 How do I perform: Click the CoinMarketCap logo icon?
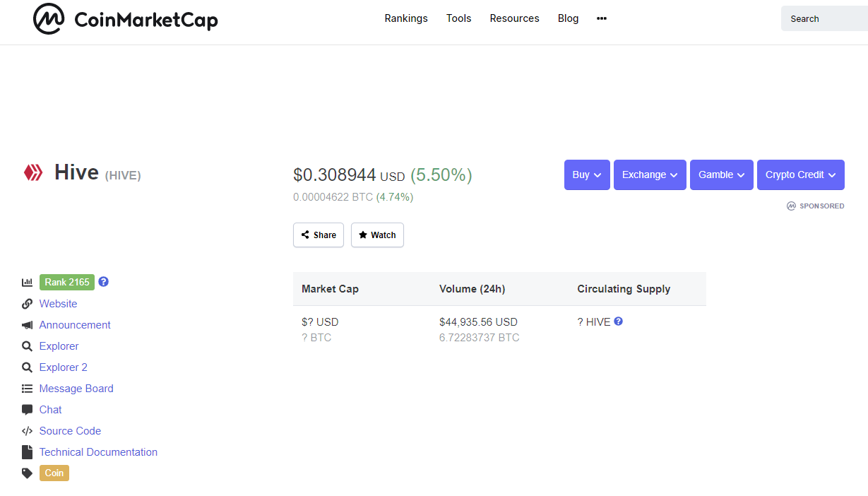pyautogui.click(x=49, y=19)
